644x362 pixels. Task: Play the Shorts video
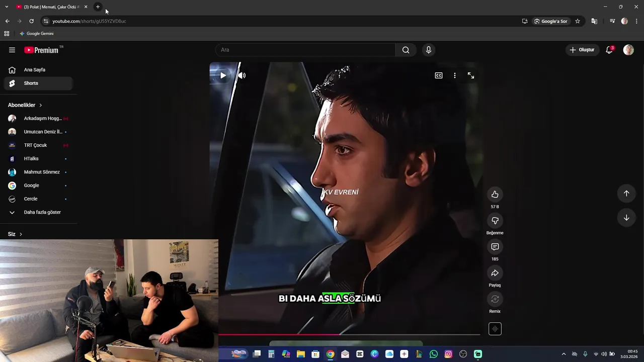point(223,75)
